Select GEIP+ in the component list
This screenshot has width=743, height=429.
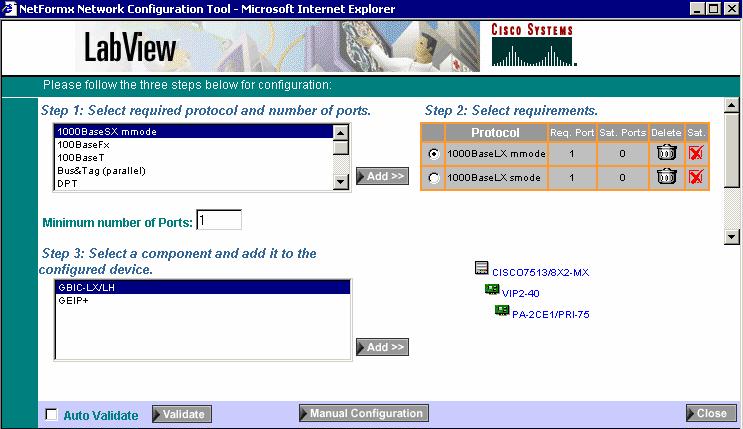(73, 300)
